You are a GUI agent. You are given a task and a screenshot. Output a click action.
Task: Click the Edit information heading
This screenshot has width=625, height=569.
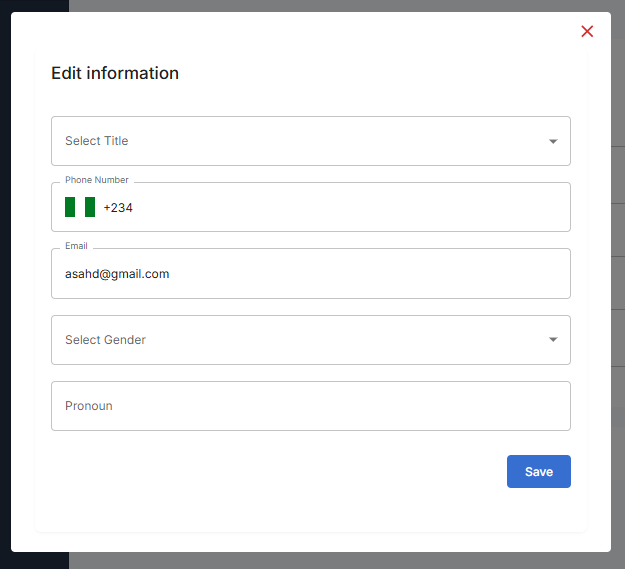115,73
